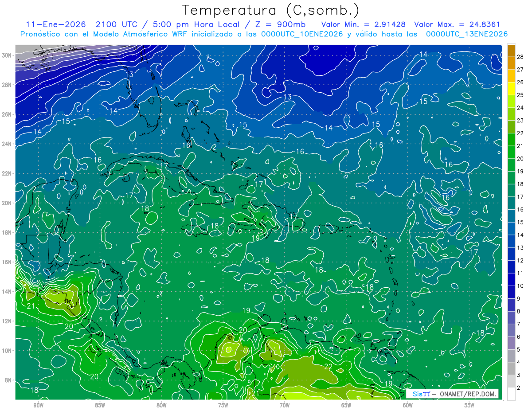
Task: Click color bar legend value "5"
Action: tap(519, 349)
